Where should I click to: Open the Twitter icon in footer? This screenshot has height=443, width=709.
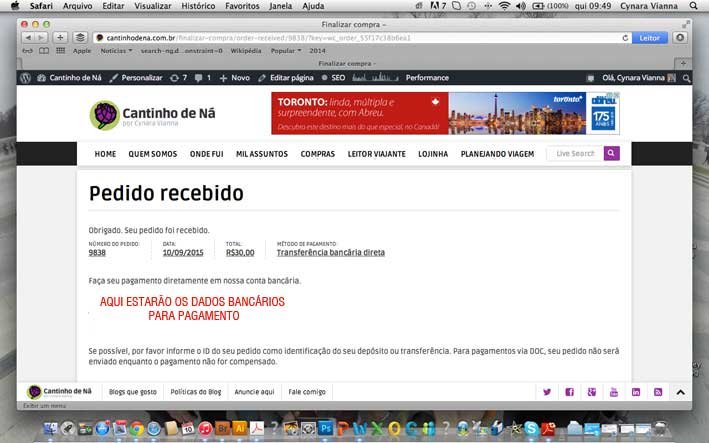pyautogui.click(x=547, y=392)
